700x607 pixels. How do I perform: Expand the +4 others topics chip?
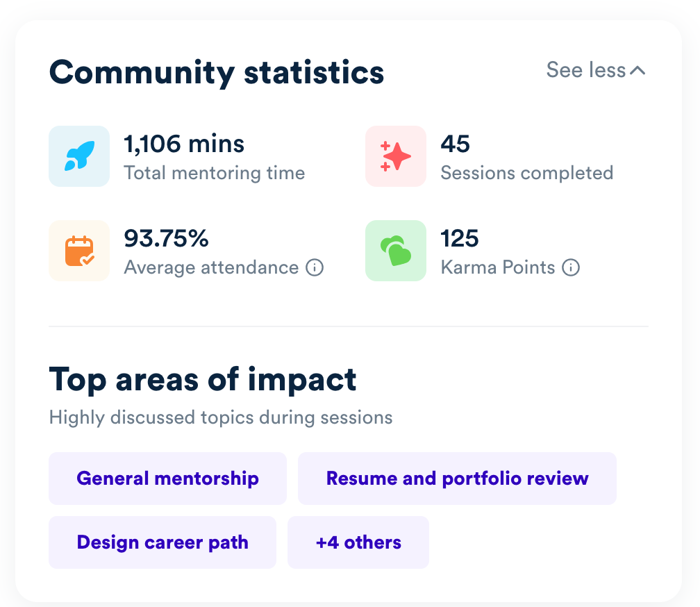358,542
